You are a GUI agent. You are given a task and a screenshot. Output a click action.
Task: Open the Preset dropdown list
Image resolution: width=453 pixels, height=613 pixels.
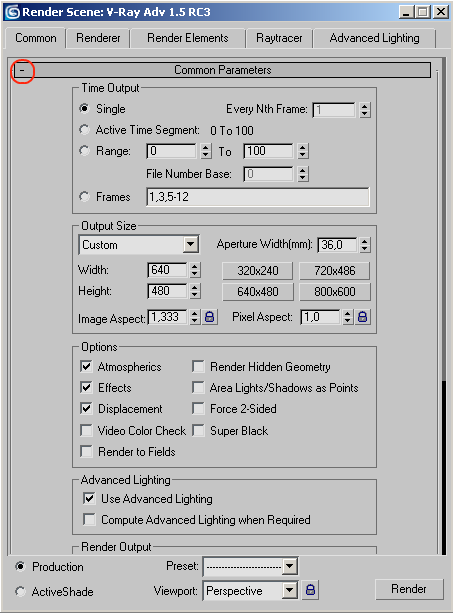(290, 566)
